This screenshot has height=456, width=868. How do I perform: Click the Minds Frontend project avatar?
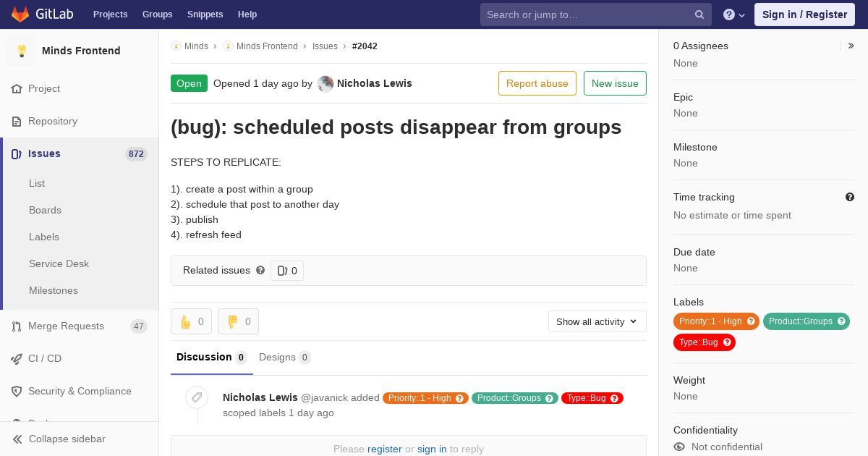[x=22, y=51]
